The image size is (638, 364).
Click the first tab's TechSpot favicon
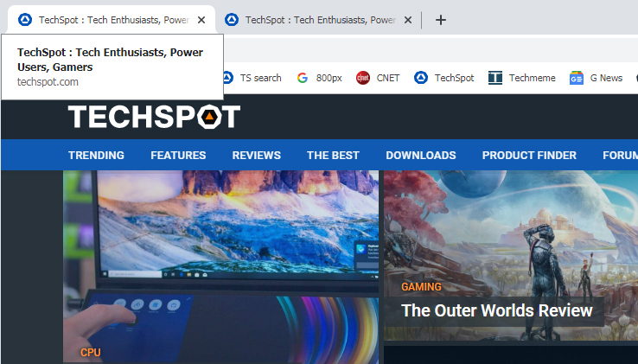[x=25, y=20]
